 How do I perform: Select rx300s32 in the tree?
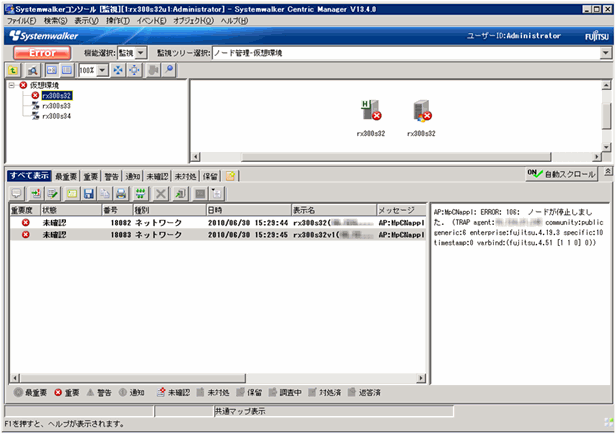tap(57, 95)
